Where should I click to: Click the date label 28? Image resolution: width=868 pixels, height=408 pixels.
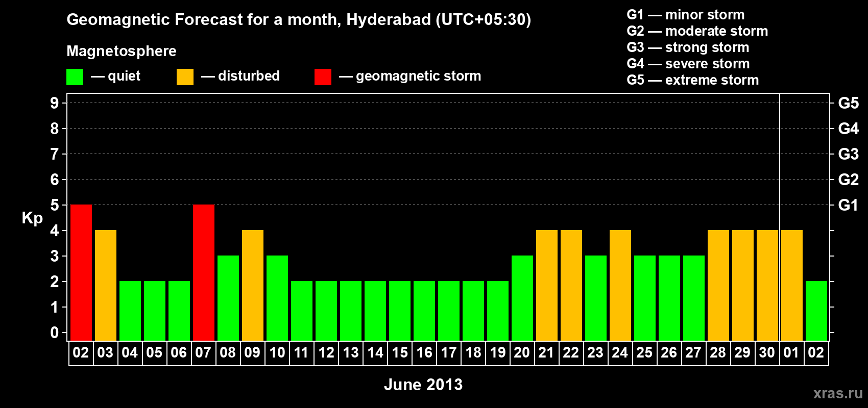point(718,353)
